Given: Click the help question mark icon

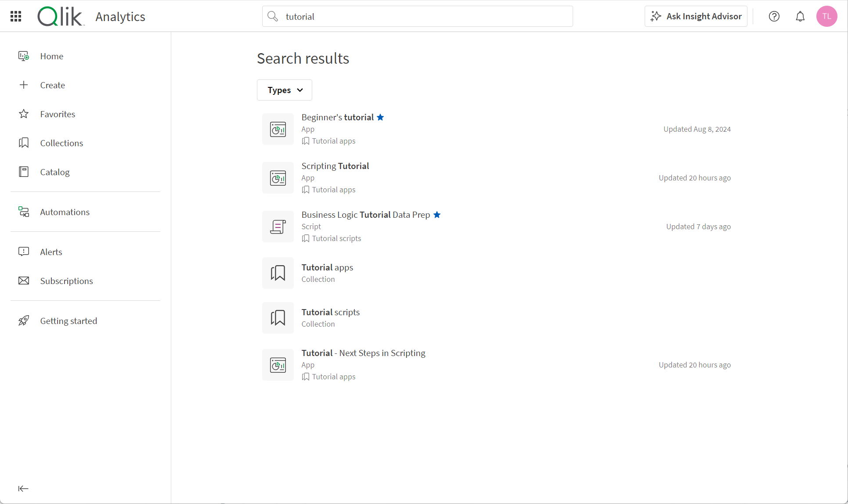Looking at the screenshot, I should click(774, 17).
